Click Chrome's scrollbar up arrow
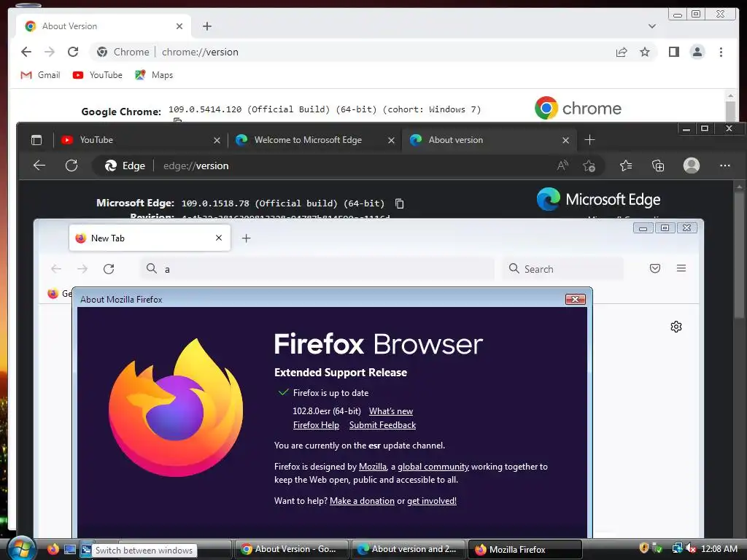 pos(730,96)
